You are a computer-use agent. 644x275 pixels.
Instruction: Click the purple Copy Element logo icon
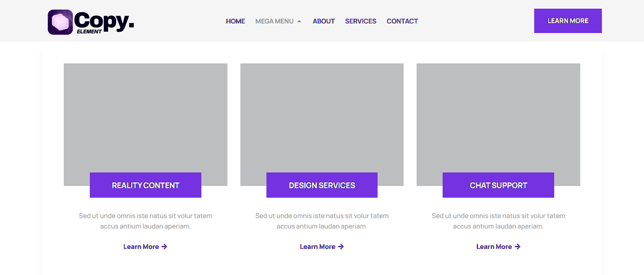[x=60, y=22]
